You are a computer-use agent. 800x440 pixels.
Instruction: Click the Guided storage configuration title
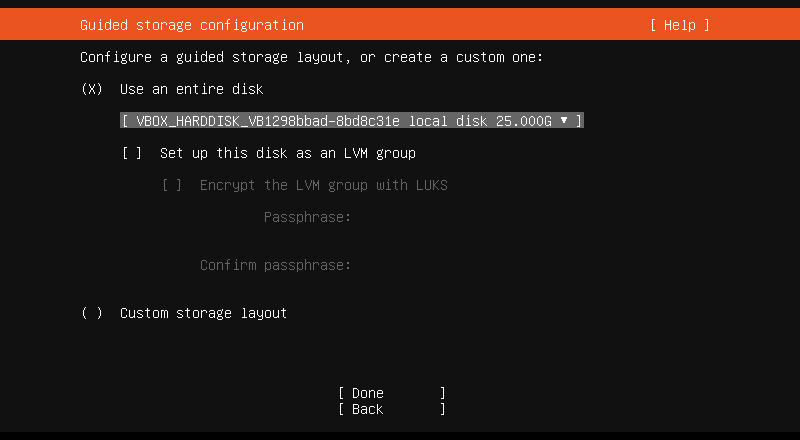pyautogui.click(x=192, y=25)
